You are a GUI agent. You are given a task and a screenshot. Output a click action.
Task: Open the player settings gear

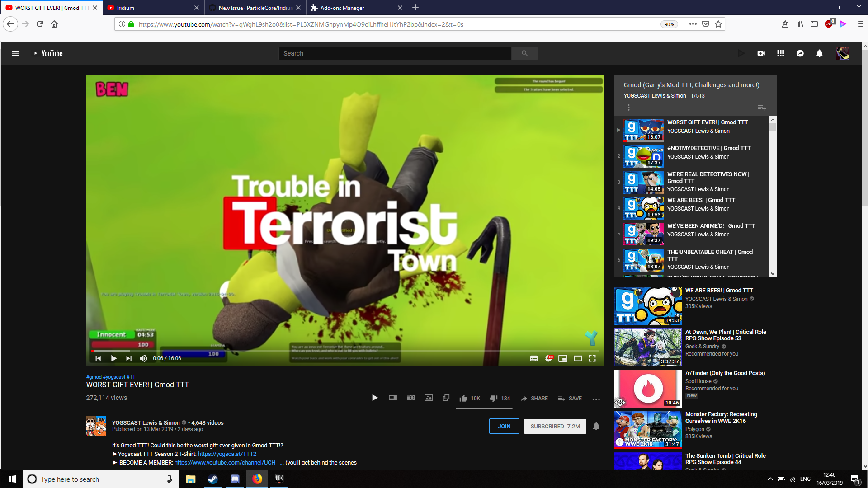pos(548,358)
